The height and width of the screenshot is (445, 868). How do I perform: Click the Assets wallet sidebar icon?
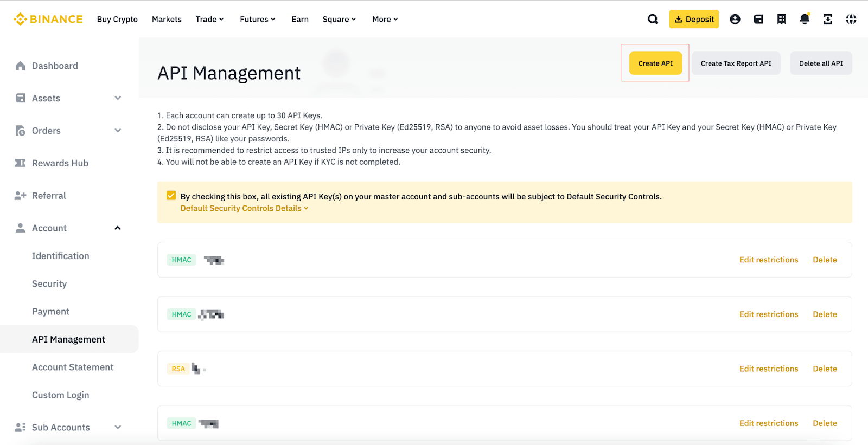[21, 98]
